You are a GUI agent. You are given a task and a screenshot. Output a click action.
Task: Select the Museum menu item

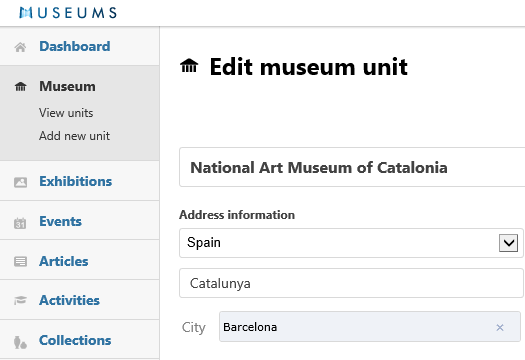tap(67, 86)
